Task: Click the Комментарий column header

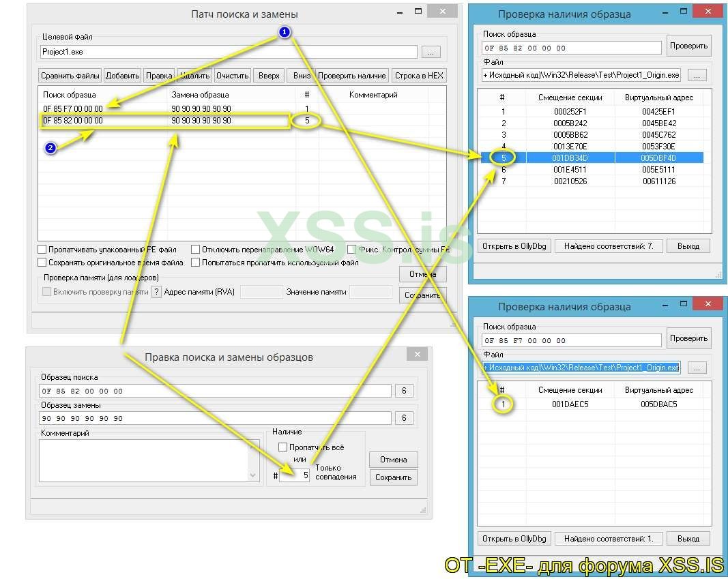Action: [x=373, y=95]
